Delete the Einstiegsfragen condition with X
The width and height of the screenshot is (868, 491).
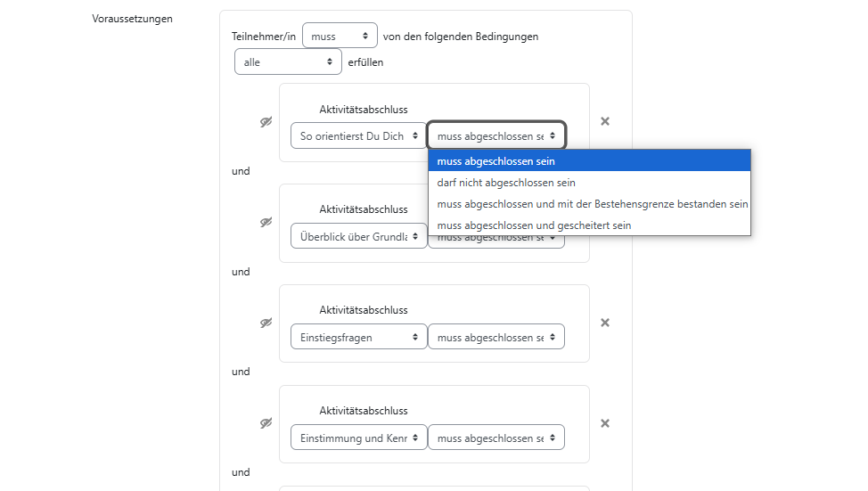tap(605, 323)
